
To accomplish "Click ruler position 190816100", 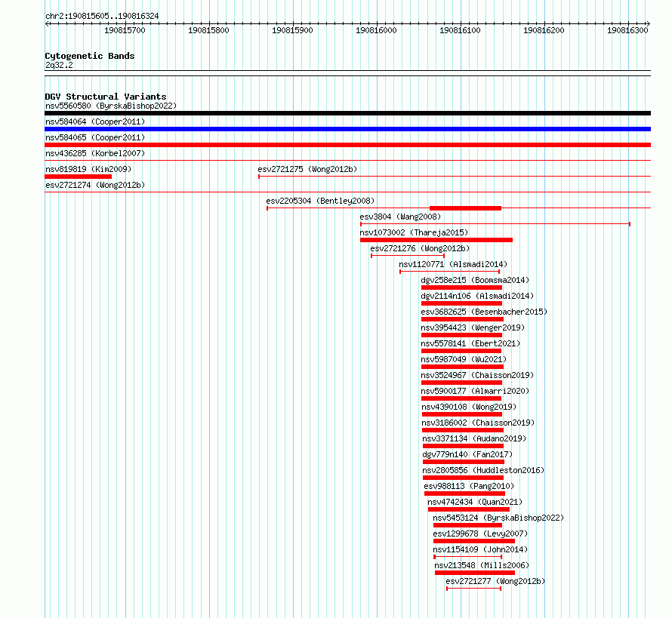I will [x=460, y=30].
